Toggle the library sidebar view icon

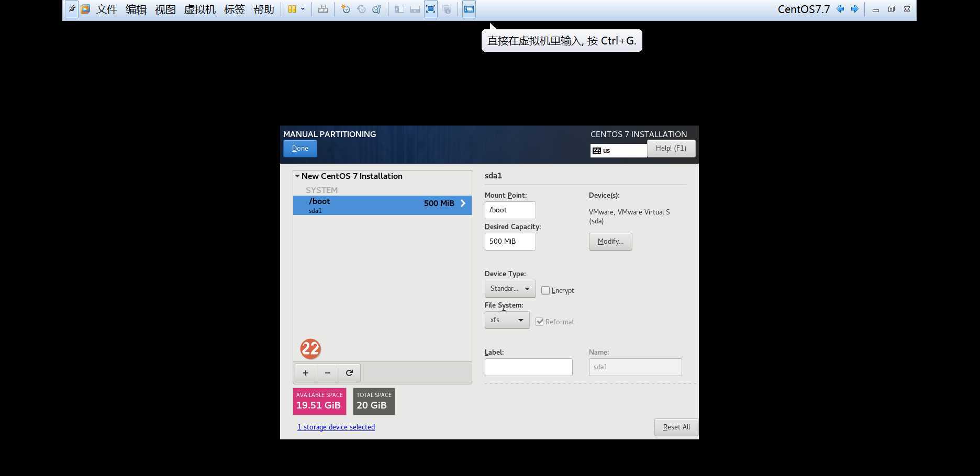click(x=399, y=9)
